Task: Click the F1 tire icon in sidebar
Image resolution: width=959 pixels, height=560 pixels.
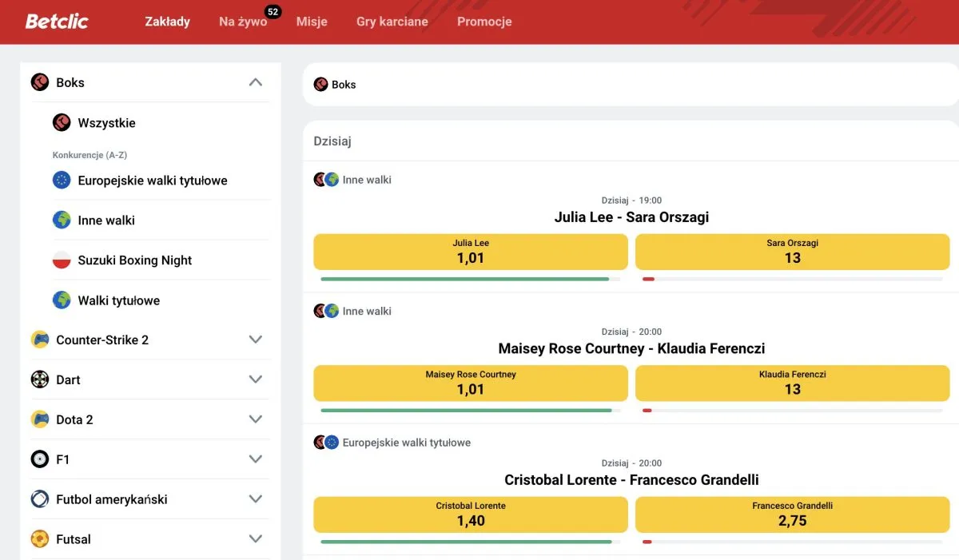Action: pyautogui.click(x=40, y=459)
